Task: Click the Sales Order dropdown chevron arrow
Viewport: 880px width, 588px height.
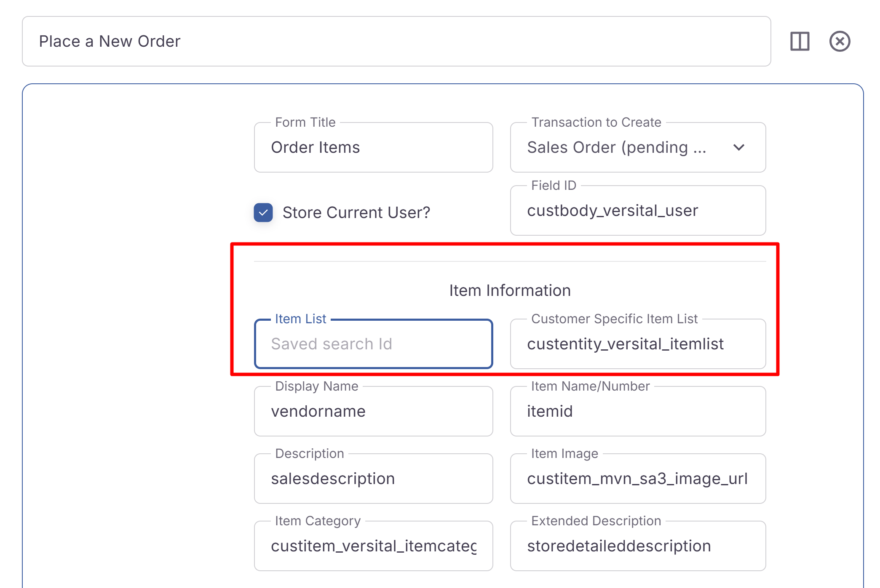Action: point(738,148)
